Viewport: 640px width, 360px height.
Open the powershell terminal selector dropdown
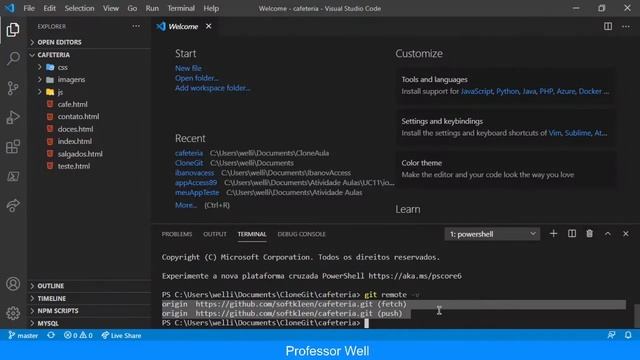click(492, 234)
